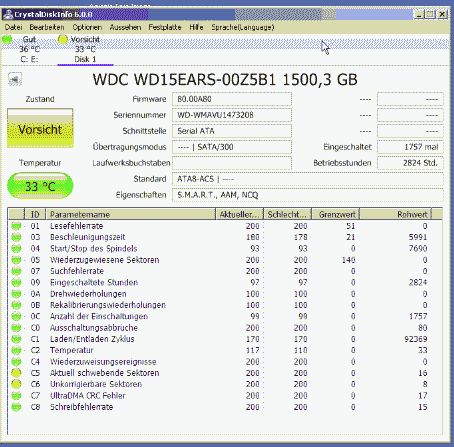Select the UltraDMA CRC Fehler parameter name

88,396
